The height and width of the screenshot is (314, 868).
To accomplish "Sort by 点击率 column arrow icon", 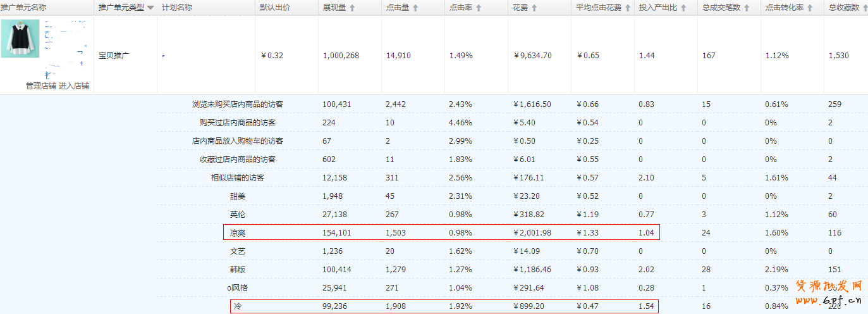I will pyautogui.click(x=479, y=8).
